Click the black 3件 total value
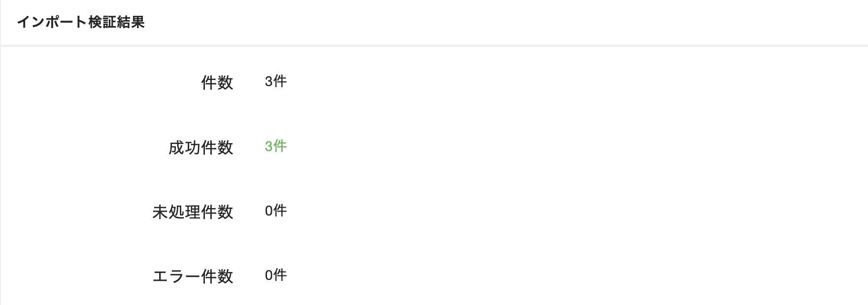This screenshot has height=305, width=868. [275, 81]
